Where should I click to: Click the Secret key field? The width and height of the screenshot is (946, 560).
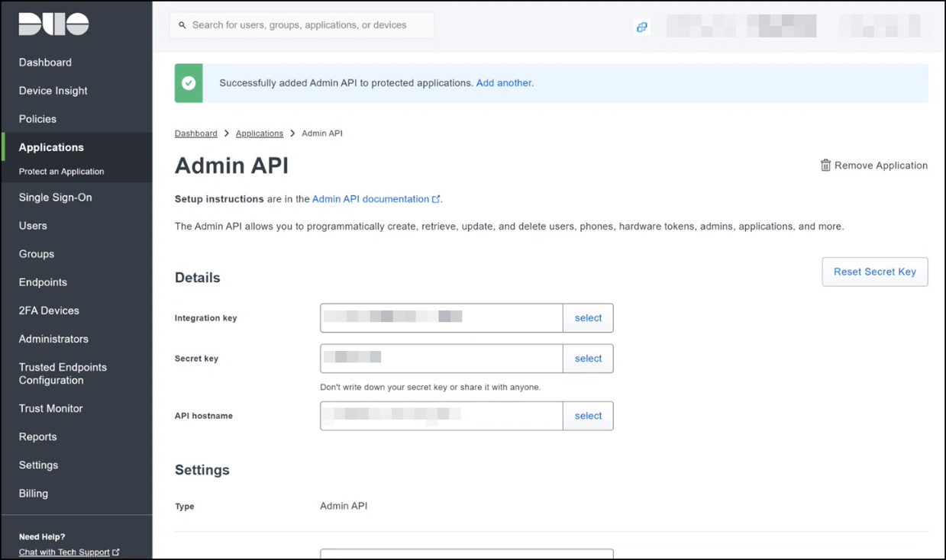(441, 359)
